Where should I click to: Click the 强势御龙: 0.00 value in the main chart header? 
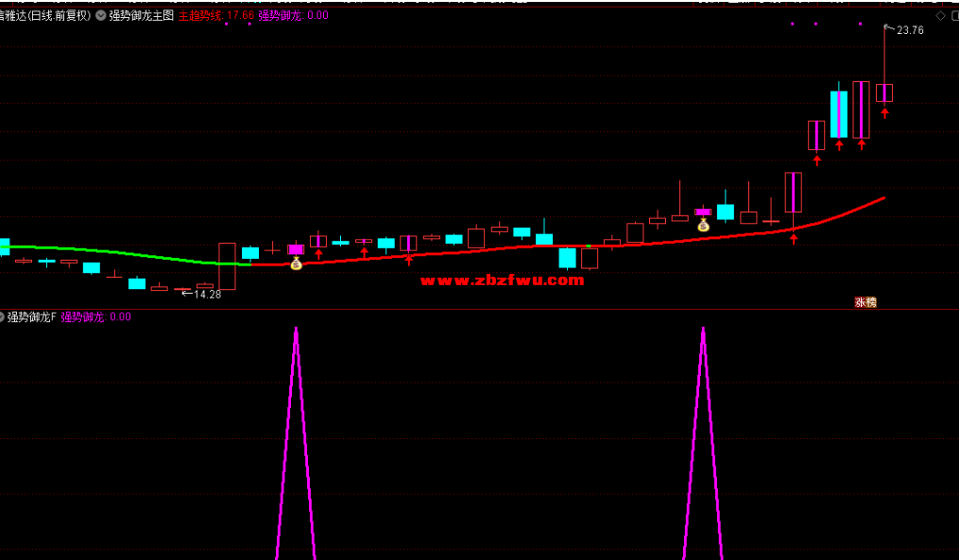(293, 16)
